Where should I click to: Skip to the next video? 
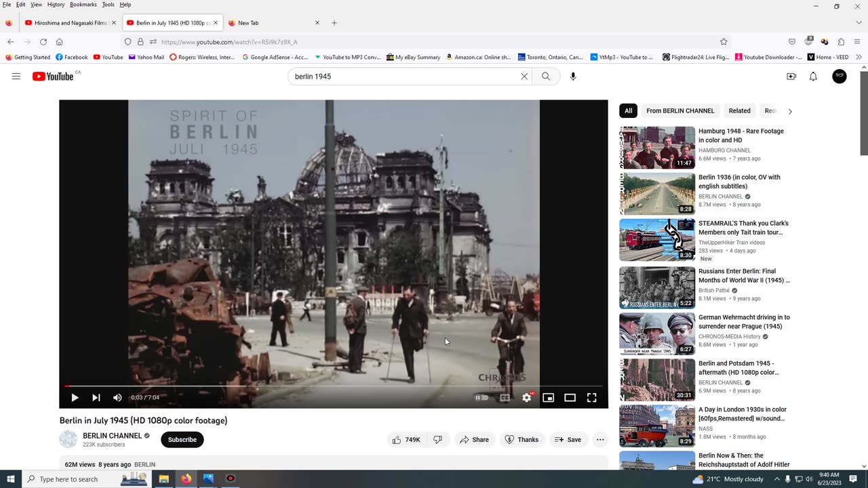96,398
